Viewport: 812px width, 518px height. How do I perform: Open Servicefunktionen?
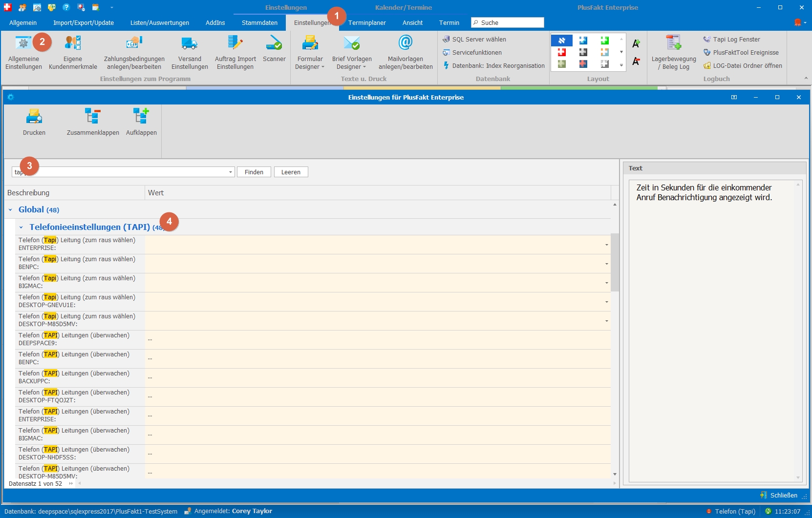tap(472, 52)
